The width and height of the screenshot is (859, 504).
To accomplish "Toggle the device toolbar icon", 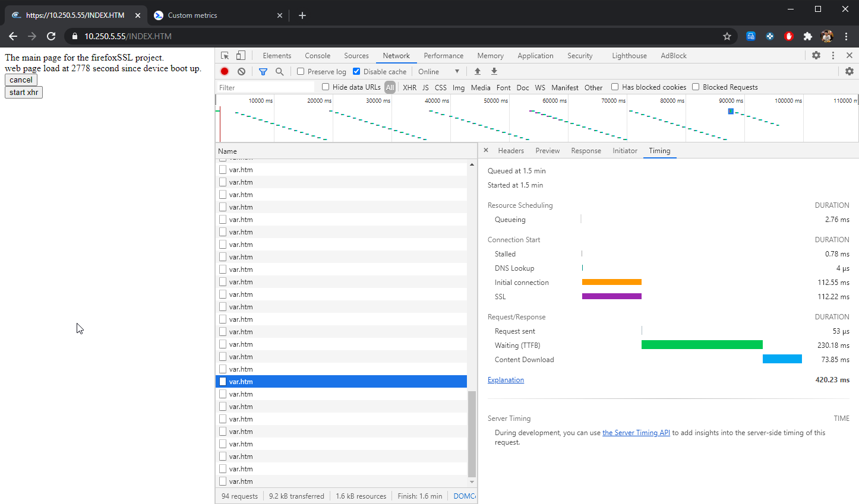I will coord(241,56).
